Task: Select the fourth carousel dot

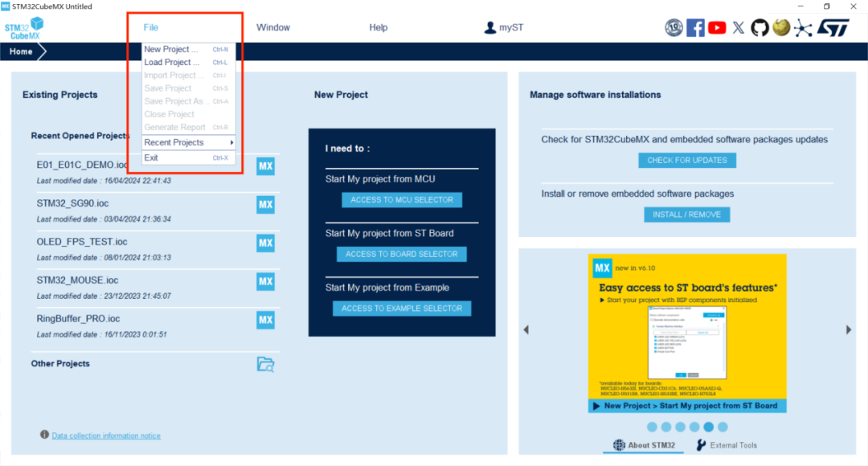Action: tap(694, 427)
